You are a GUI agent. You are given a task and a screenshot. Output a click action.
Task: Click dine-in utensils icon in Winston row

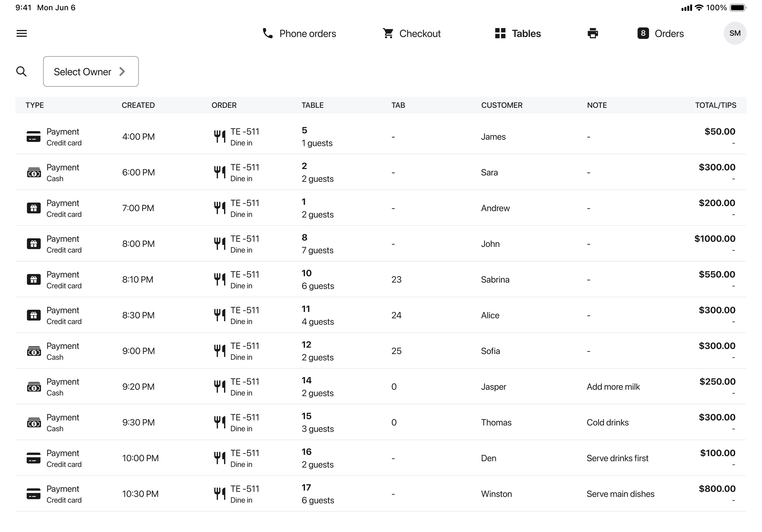tap(219, 494)
